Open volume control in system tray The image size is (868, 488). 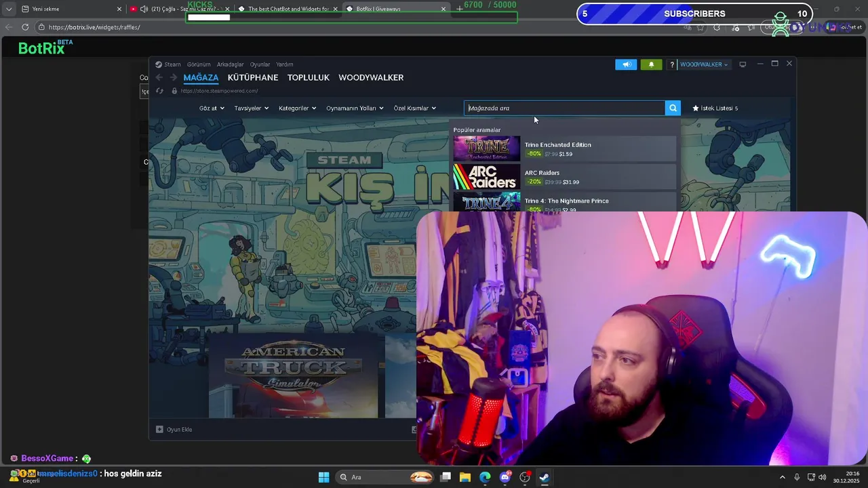point(823,477)
